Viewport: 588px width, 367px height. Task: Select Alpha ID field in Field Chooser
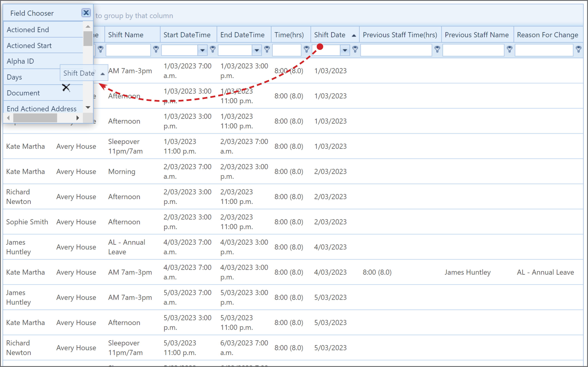tap(44, 61)
